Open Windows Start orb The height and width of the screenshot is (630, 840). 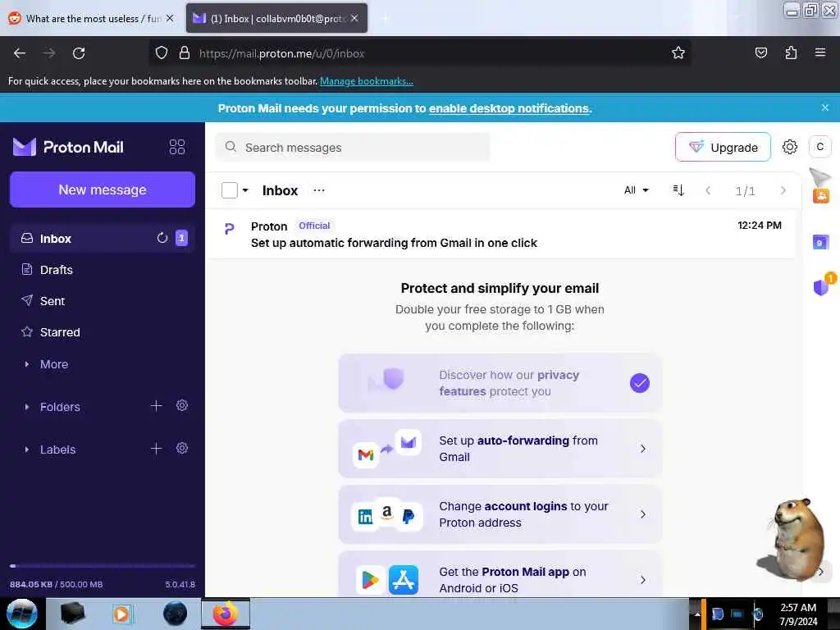pyautogui.click(x=22, y=614)
